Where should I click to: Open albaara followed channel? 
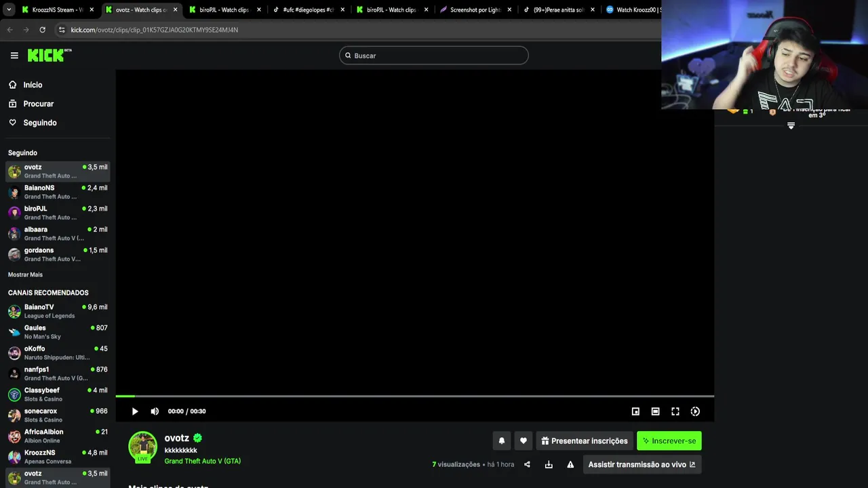[x=58, y=234]
